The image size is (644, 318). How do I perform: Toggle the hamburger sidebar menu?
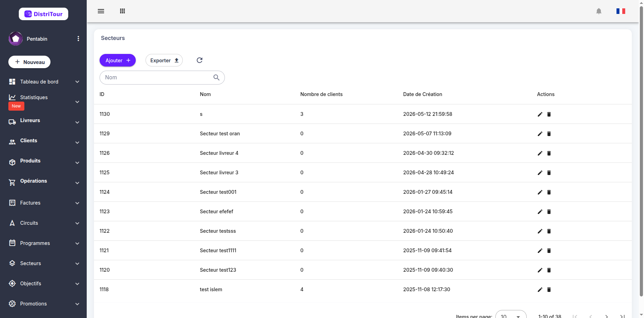tap(101, 11)
